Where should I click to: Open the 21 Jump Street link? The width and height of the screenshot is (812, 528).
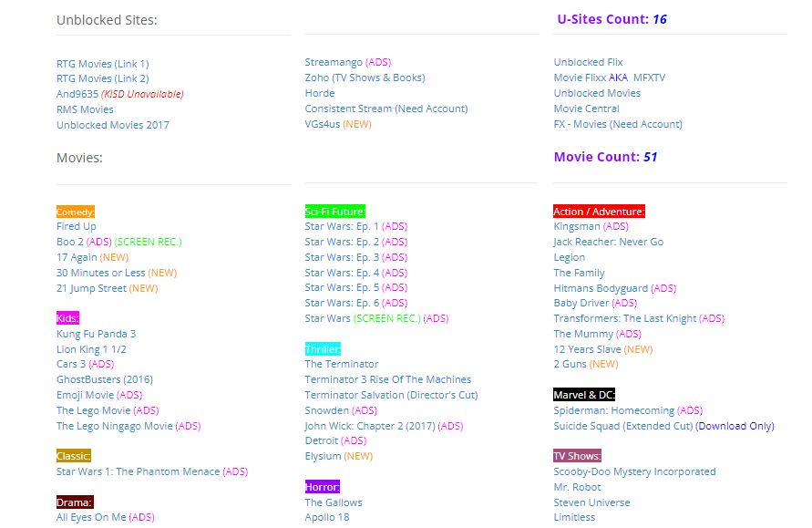91,288
